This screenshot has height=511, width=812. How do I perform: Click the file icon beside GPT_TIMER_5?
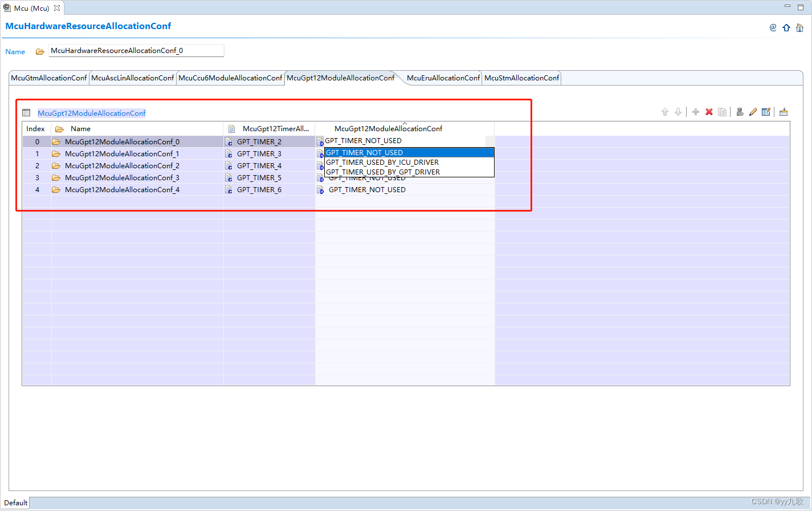(228, 178)
